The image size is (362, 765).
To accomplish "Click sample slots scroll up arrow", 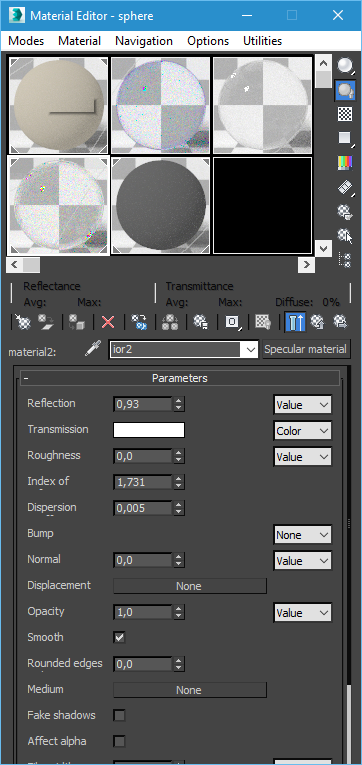I will click(x=322, y=63).
